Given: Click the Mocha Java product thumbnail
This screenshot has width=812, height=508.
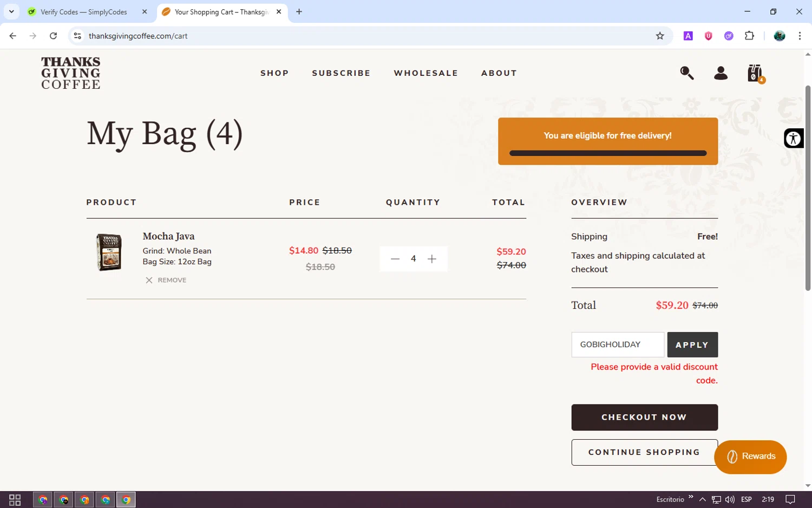Looking at the screenshot, I should click(x=109, y=252).
